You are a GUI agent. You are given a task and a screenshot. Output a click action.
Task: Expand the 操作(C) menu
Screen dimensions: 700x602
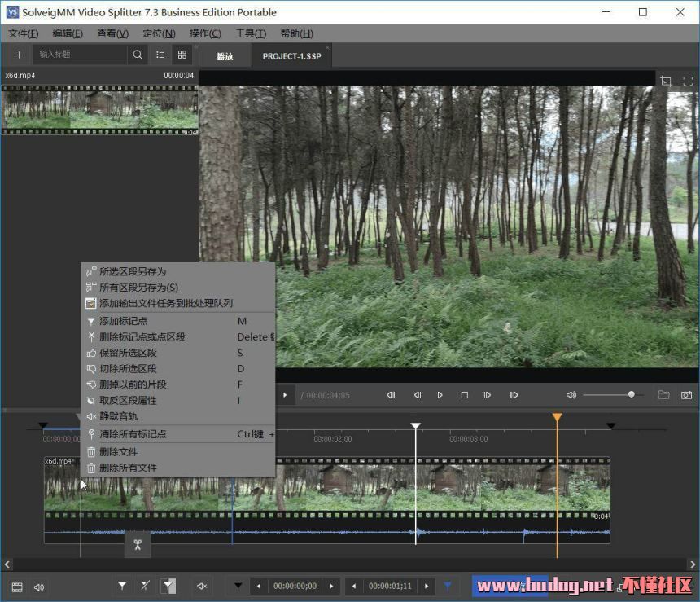click(x=205, y=33)
